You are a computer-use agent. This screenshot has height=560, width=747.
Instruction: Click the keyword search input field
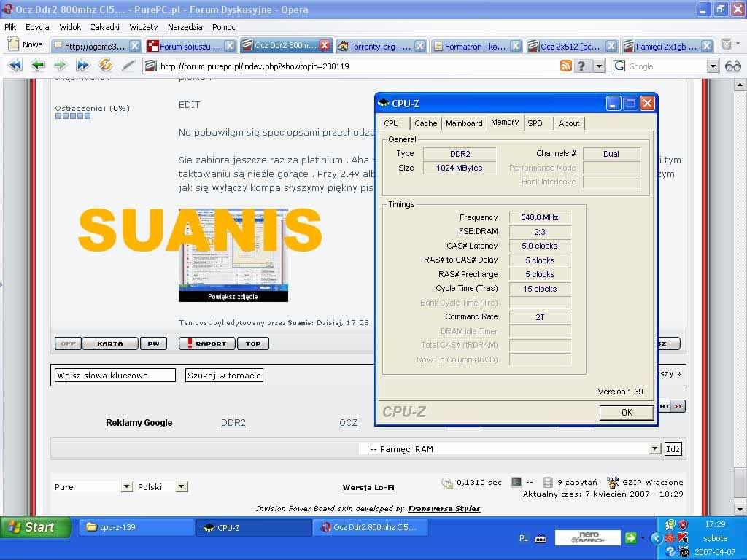[x=115, y=376]
